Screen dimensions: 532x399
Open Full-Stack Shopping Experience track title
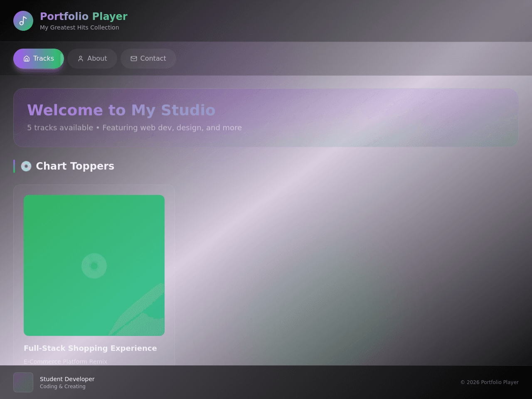pyautogui.click(x=90, y=348)
